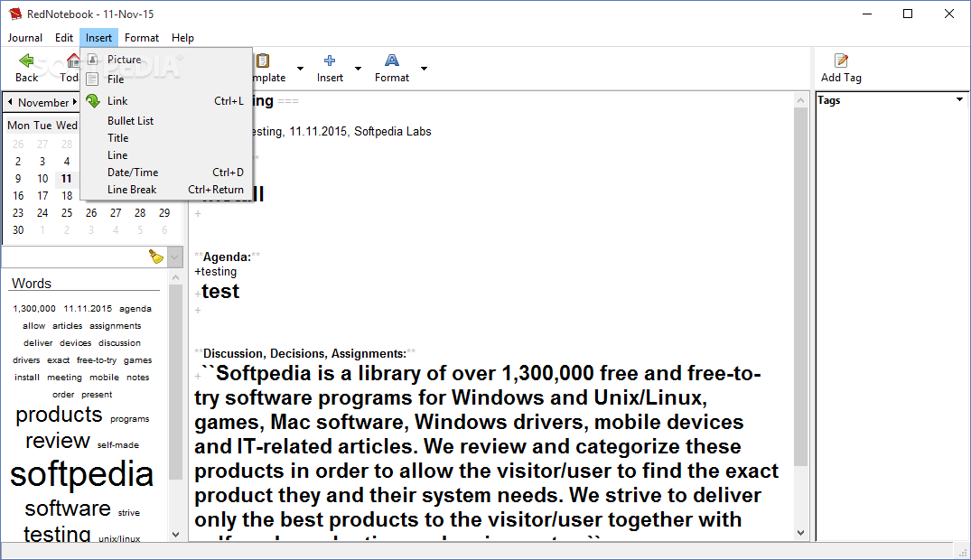Click the Template clipboard icon
The height and width of the screenshot is (560, 971).
[x=263, y=61]
